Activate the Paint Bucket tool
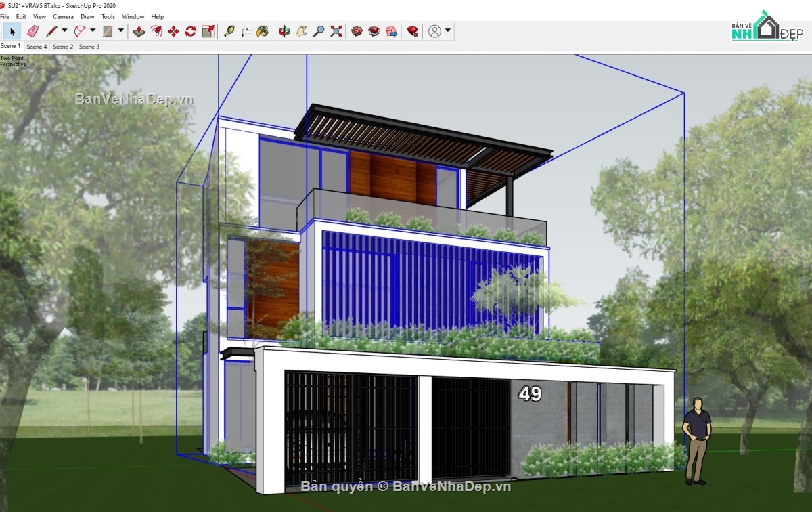This screenshot has height=512, width=812. (x=263, y=30)
